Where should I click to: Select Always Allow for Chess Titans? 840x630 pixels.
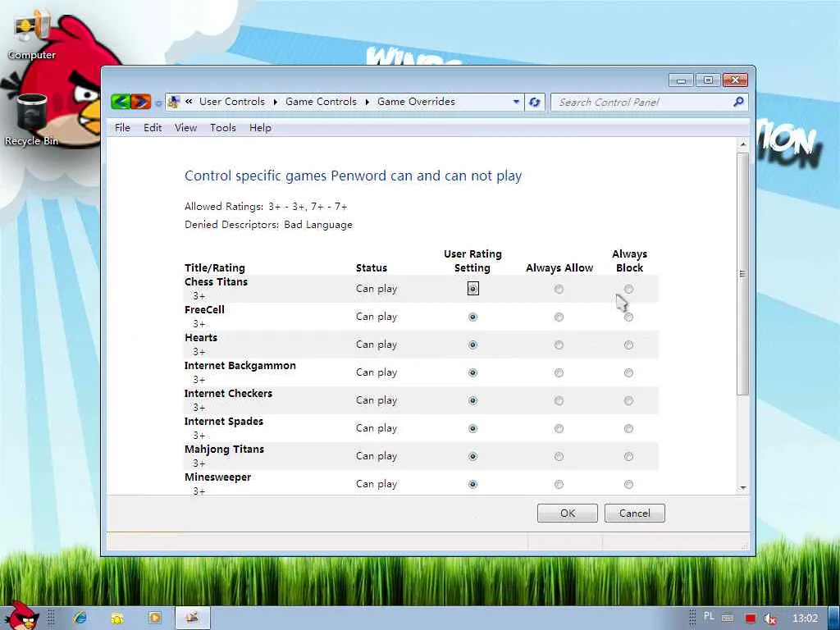[x=559, y=290]
